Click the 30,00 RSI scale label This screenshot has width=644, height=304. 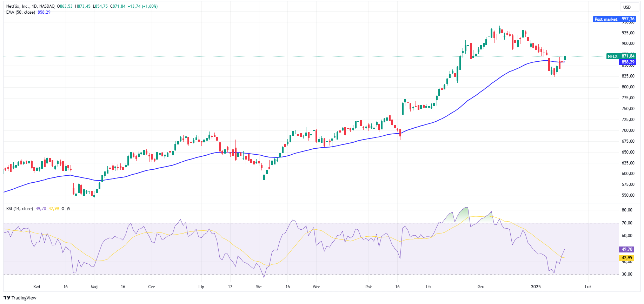627,274
